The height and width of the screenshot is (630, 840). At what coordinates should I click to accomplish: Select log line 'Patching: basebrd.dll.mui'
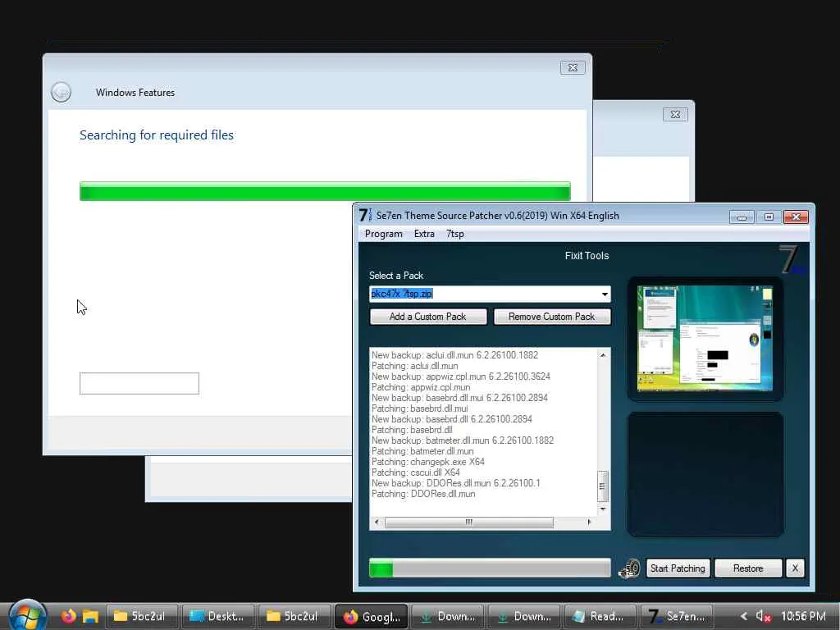tap(419, 409)
